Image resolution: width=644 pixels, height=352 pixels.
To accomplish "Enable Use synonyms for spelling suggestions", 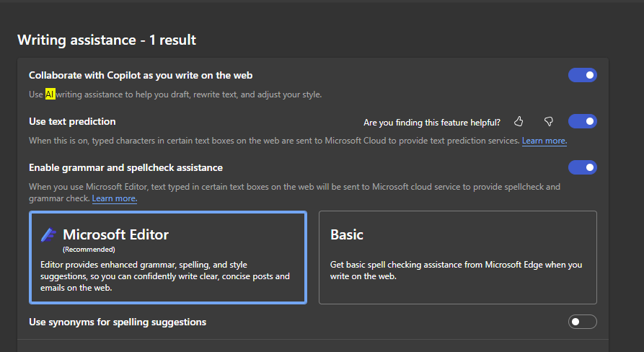I will pyautogui.click(x=583, y=322).
